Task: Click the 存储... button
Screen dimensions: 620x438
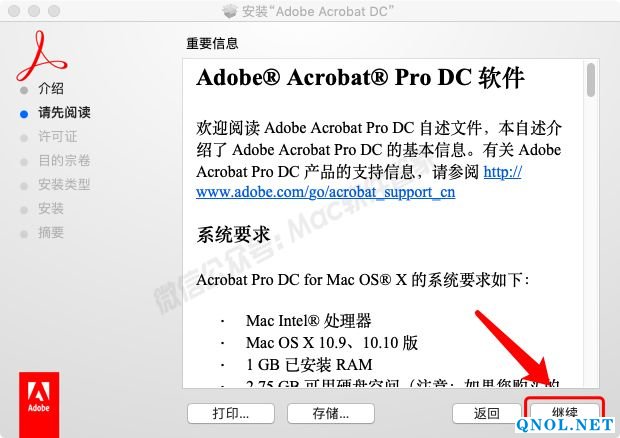Action: click(x=331, y=413)
